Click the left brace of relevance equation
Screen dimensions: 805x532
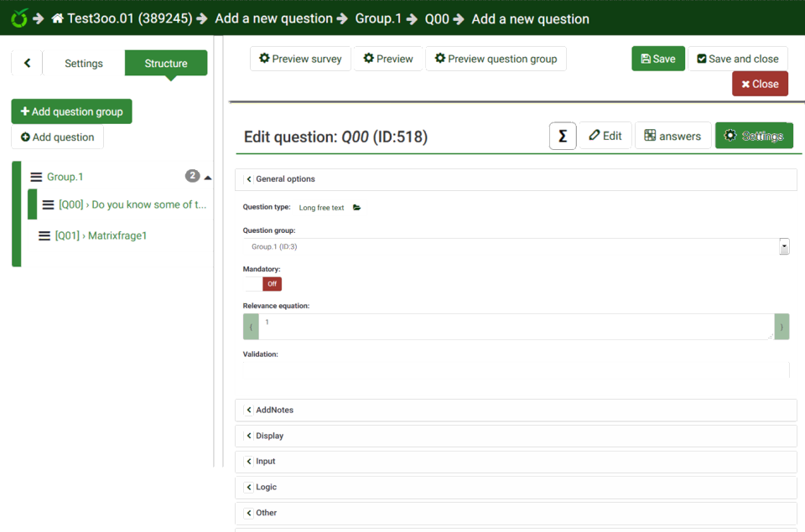coord(251,327)
